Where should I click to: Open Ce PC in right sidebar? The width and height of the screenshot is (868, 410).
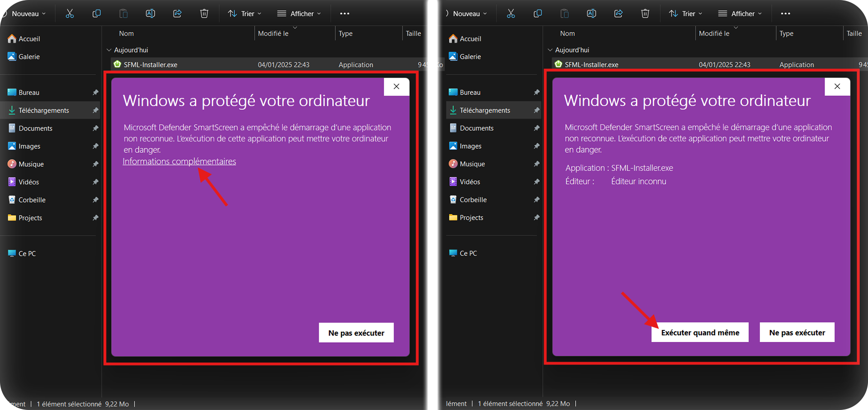click(x=463, y=253)
